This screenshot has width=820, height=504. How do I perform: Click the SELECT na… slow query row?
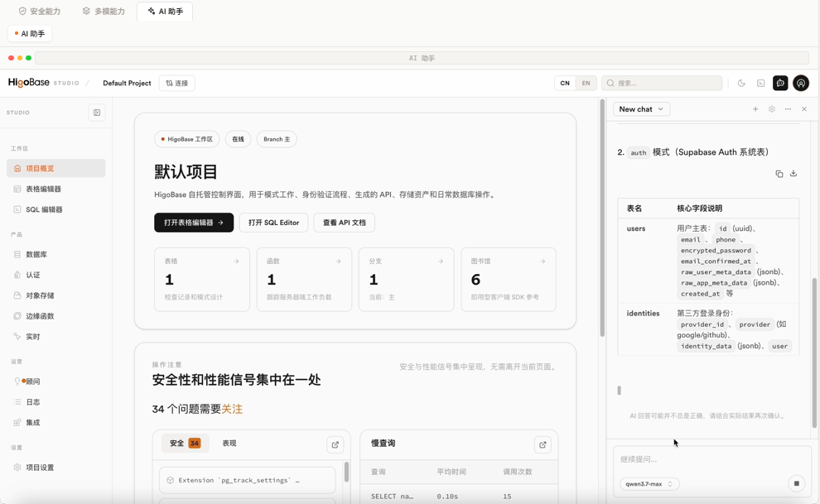pyautogui.click(x=459, y=497)
